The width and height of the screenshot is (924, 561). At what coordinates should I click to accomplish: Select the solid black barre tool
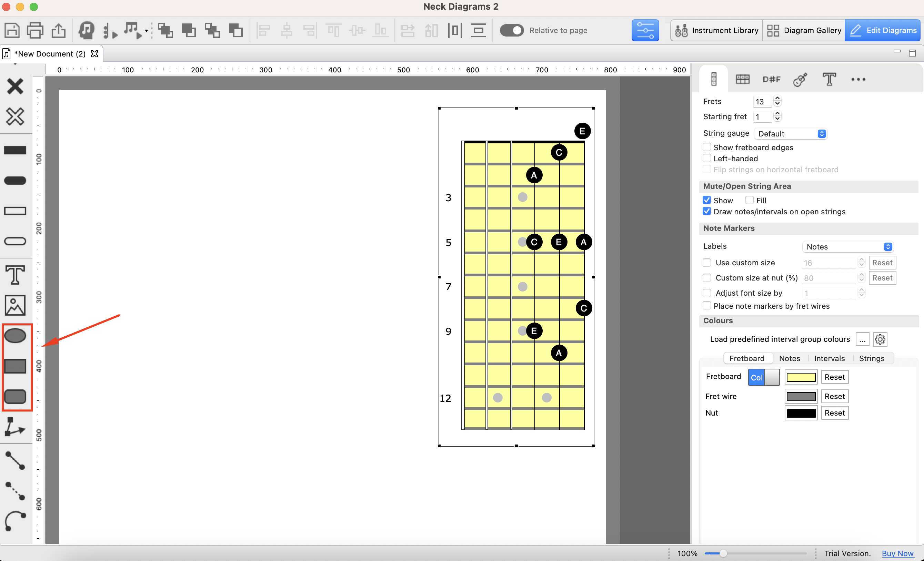[x=15, y=150]
